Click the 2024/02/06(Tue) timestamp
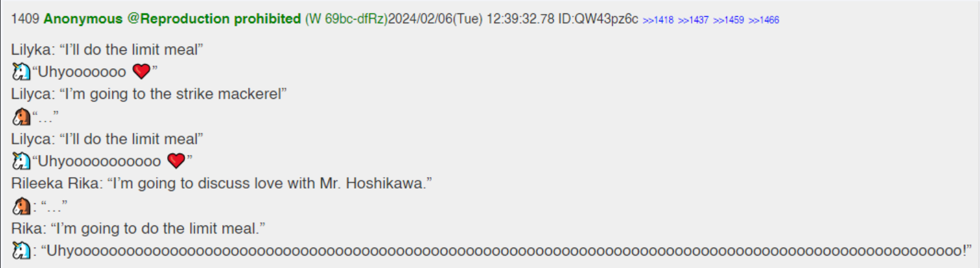This screenshot has width=980, height=268. (435, 19)
